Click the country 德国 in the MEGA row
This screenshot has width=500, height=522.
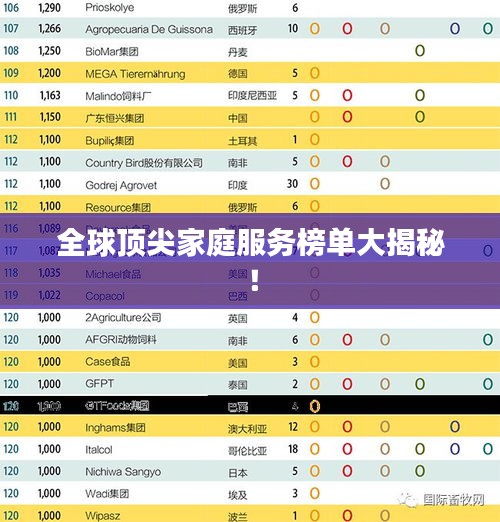[238, 74]
